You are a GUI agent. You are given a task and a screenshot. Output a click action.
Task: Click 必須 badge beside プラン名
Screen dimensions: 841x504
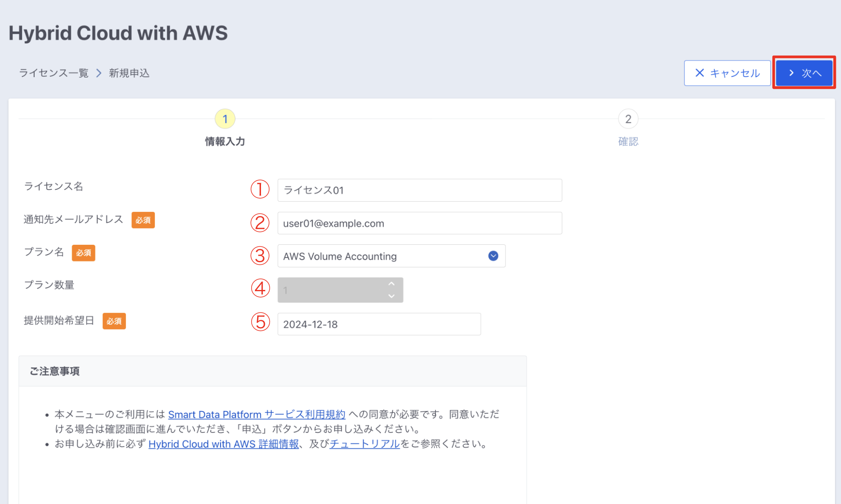pos(83,253)
